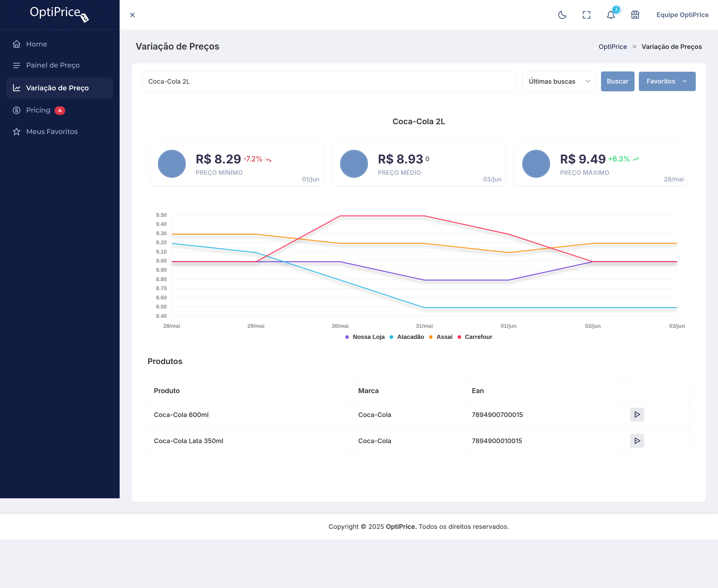Click Coca-Cola 600ml product name
The height and width of the screenshot is (588, 718).
tap(181, 415)
